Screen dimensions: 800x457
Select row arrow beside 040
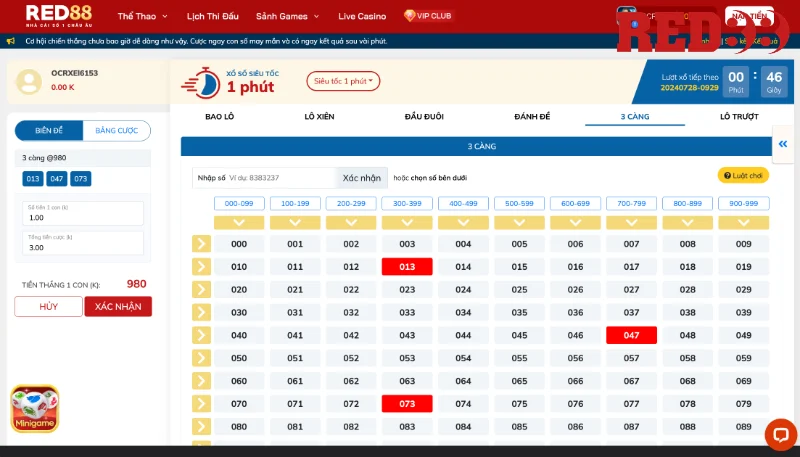point(202,335)
